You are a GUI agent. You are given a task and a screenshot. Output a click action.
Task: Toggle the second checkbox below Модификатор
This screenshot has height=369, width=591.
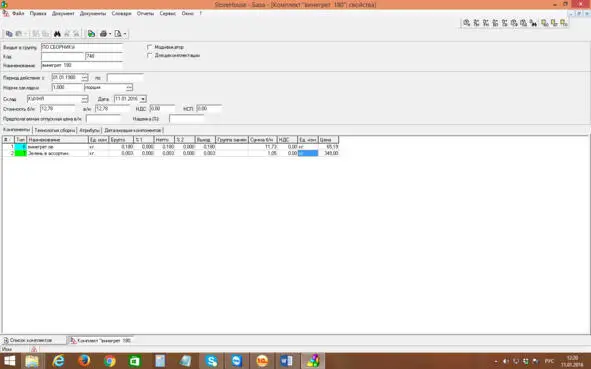coord(150,55)
